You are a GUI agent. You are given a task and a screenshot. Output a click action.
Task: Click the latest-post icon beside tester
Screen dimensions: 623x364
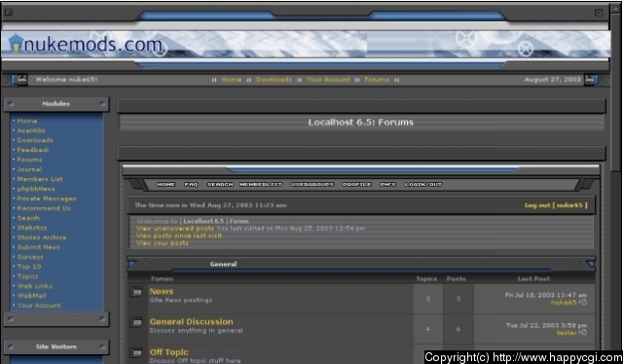coord(583,332)
